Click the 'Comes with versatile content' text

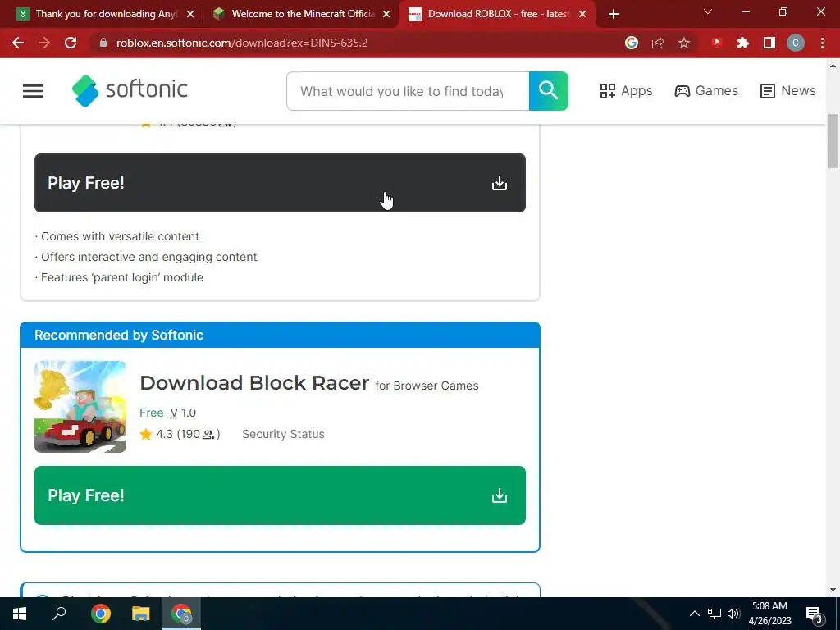pyautogui.click(x=120, y=237)
